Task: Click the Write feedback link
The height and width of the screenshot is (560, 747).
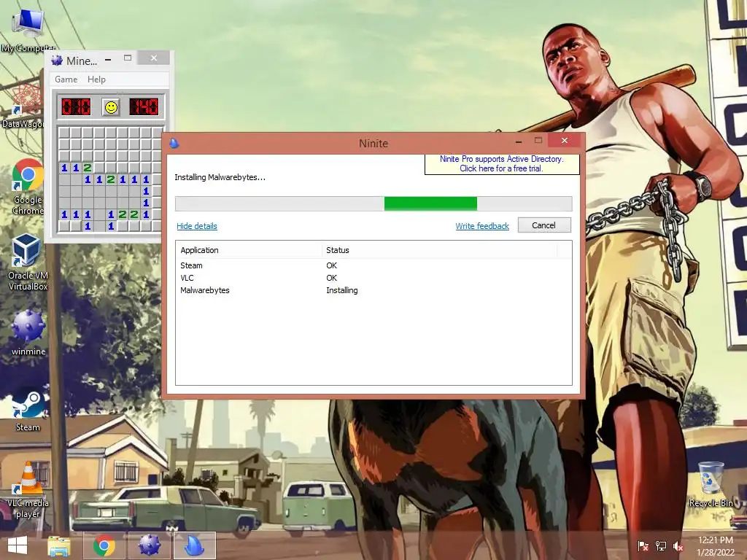Action: 482,226
